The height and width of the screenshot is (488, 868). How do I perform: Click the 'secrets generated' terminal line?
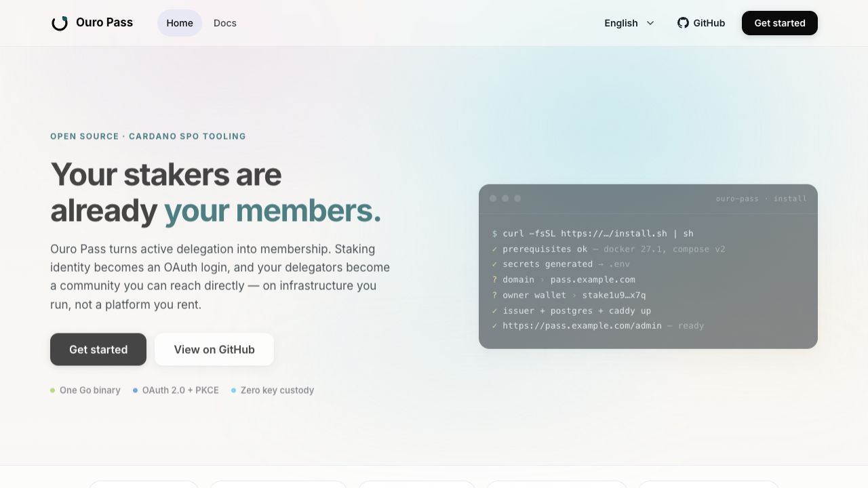[x=561, y=264]
